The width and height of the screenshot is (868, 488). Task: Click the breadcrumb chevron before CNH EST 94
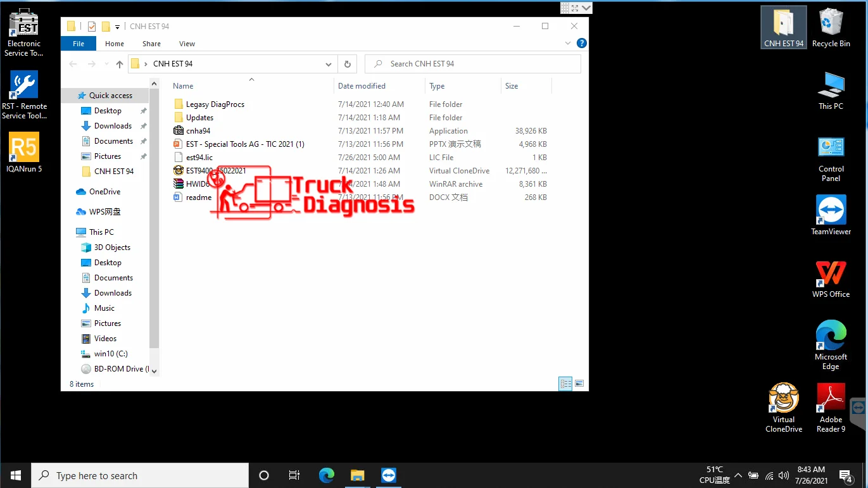pyautogui.click(x=146, y=64)
